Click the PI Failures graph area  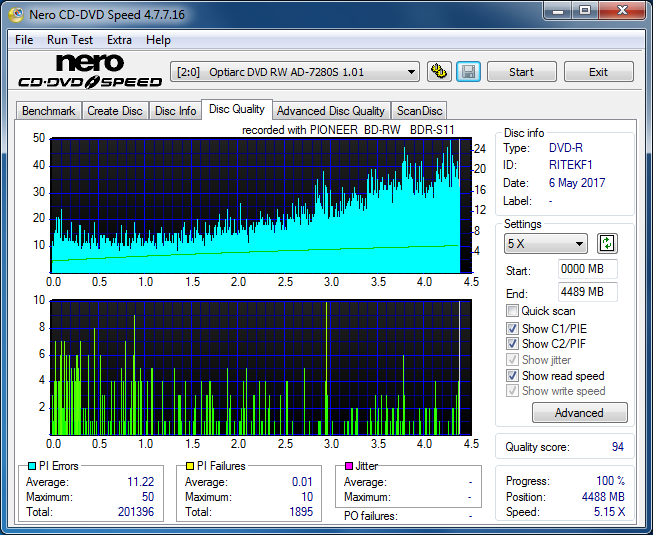click(x=261, y=367)
